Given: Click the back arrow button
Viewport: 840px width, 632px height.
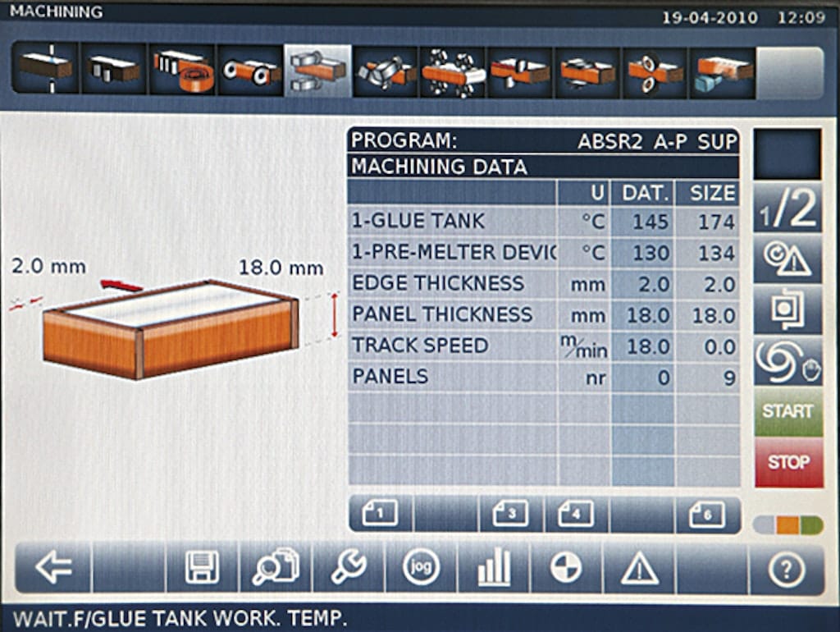Looking at the screenshot, I should point(53,567).
